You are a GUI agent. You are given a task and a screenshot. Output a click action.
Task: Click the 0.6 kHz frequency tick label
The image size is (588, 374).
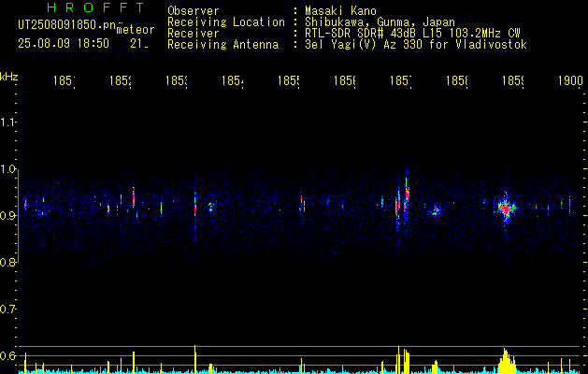(x=7, y=355)
